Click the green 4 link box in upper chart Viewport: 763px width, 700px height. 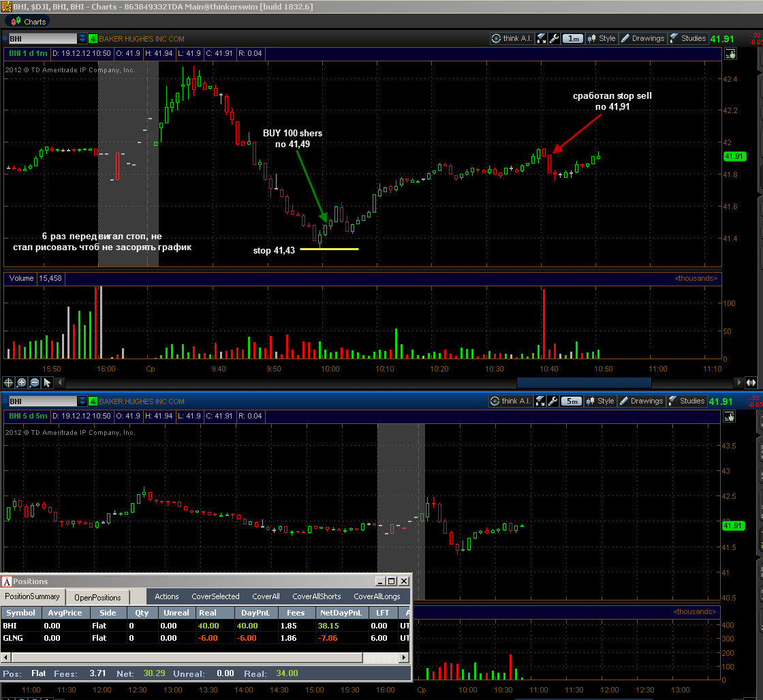coord(93,38)
